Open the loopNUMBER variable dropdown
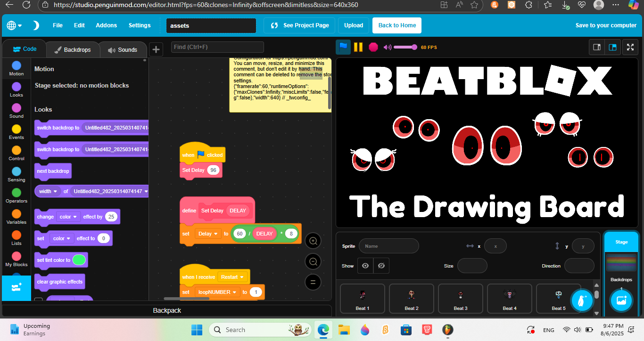The width and height of the screenshot is (644, 341). [x=217, y=292]
